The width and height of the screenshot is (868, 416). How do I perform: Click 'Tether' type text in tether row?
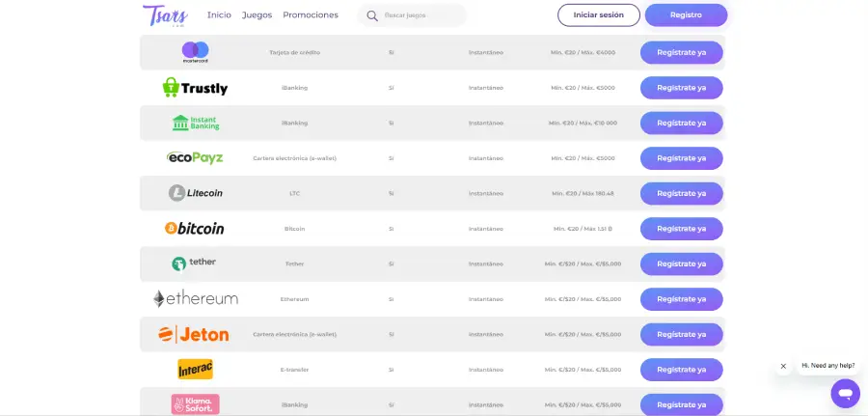point(294,263)
